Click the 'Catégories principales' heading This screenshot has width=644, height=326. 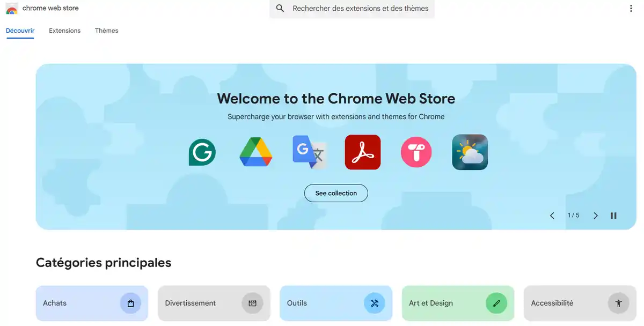pos(104,263)
